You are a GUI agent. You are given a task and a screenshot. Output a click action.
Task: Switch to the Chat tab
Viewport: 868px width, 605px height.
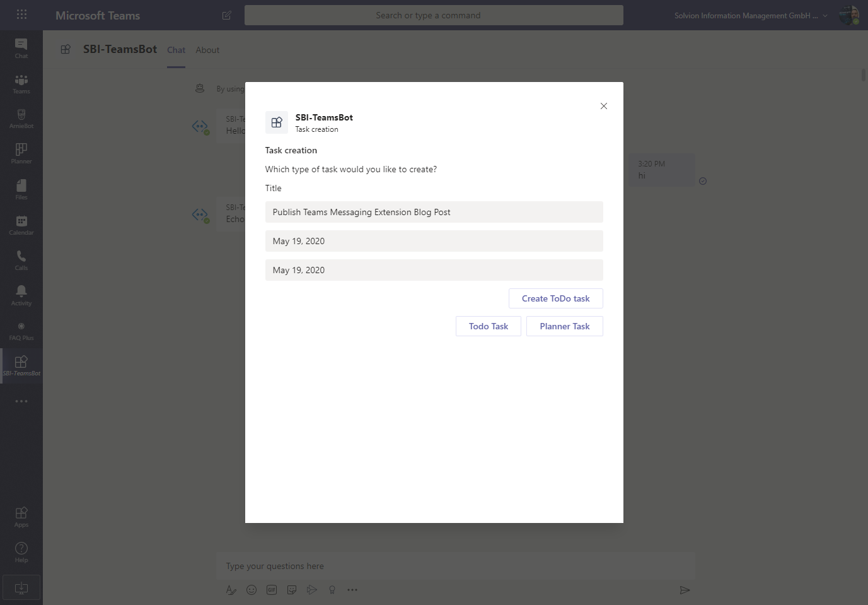pos(176,50)
